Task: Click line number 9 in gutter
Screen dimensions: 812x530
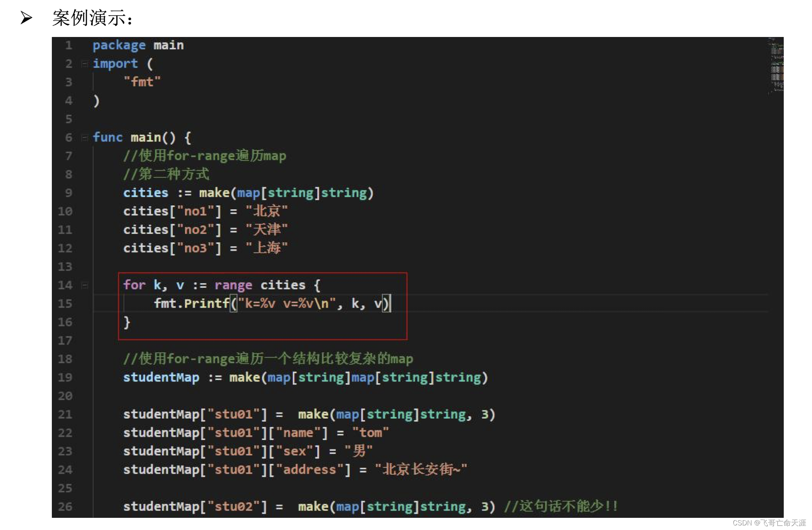Action: coord(68,193)
